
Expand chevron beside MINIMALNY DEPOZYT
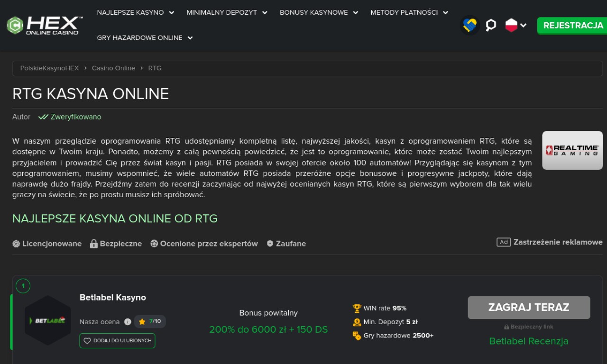pos(265,13)
